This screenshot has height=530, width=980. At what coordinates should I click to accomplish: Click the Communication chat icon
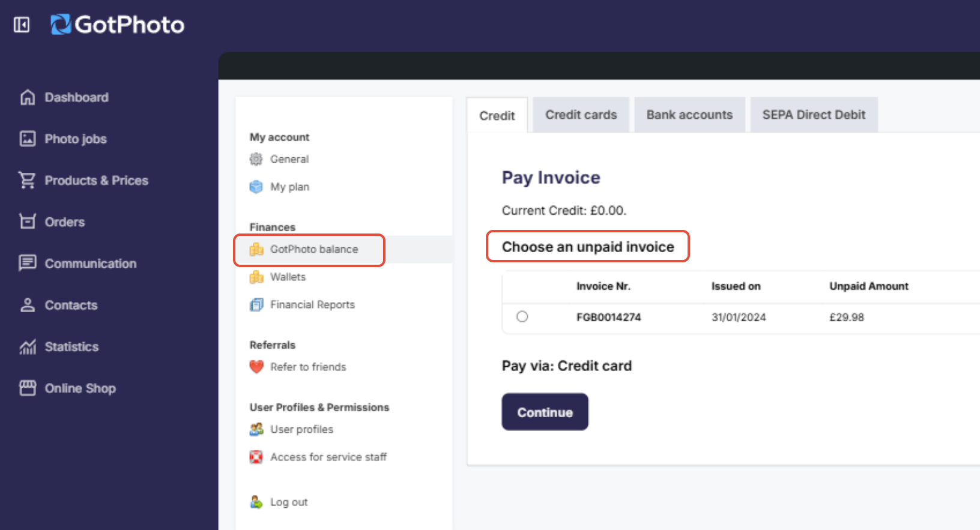pyautogui.click(x=28, y=263)
